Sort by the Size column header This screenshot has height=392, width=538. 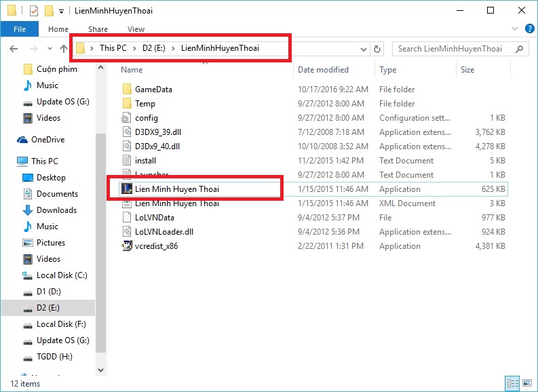(467, 70)
